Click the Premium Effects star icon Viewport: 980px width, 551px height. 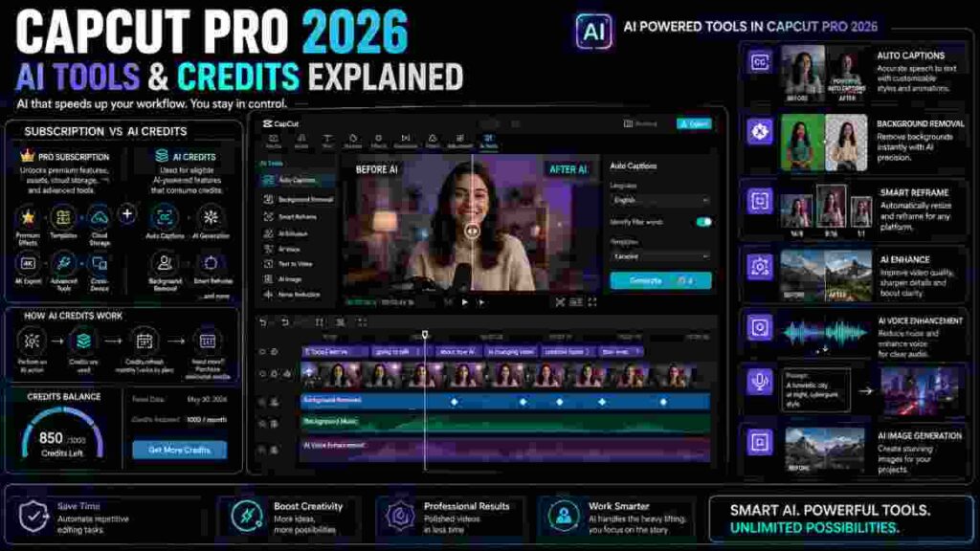point(28,217)
